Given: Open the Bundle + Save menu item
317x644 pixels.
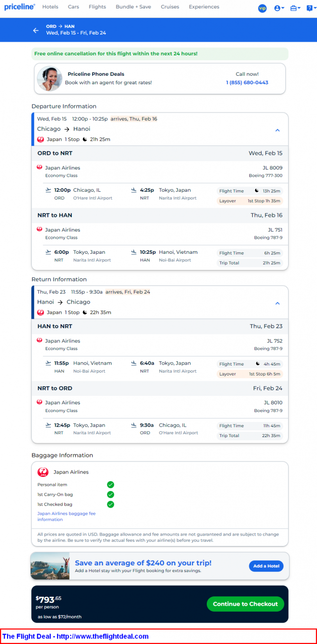Looking at the screenshot, I should (133, 7).
